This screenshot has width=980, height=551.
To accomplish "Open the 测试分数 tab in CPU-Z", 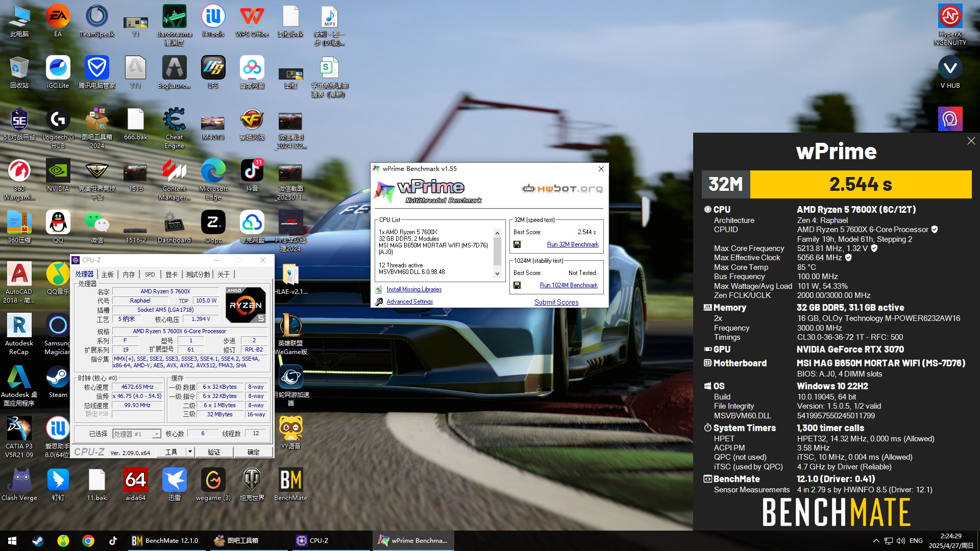I will 198,274.
